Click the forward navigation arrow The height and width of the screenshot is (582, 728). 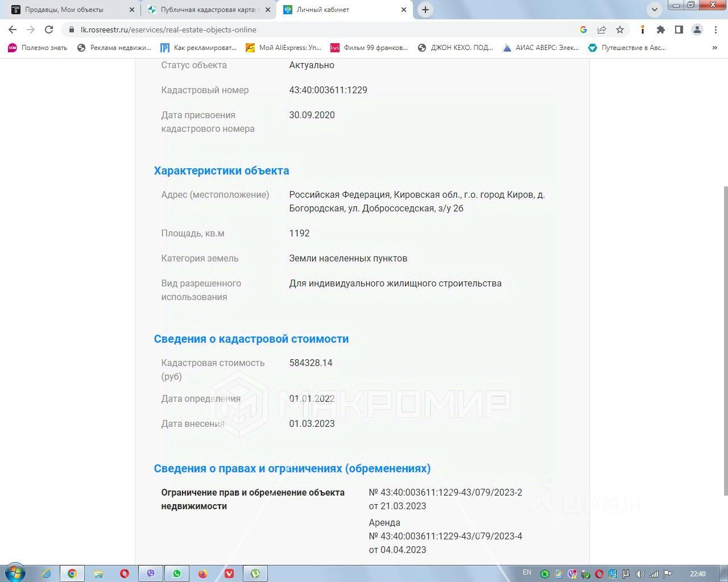point(31,30)
